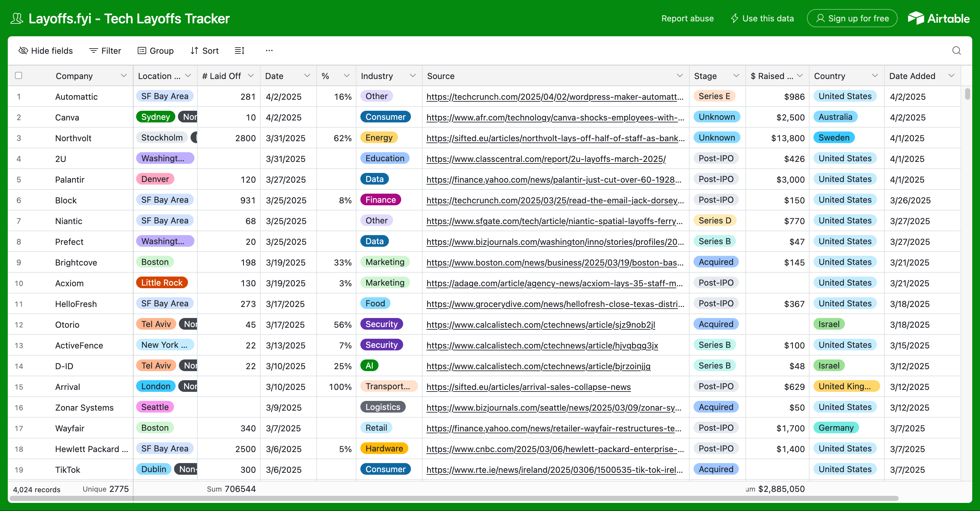Image resolution: width=980 pixels, height=511 pixels.
Task: Open Arrival sifted.eu source link
Action: [x=529, y=387]
